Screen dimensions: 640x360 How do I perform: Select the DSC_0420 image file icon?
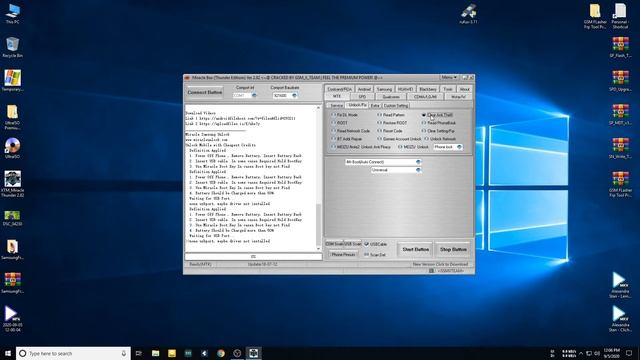coord(12,218)
